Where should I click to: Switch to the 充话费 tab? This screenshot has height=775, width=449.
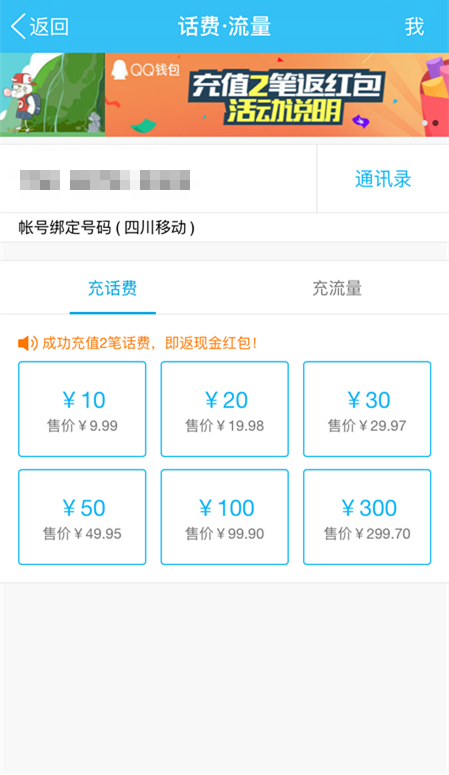click(x=113, y=288)
